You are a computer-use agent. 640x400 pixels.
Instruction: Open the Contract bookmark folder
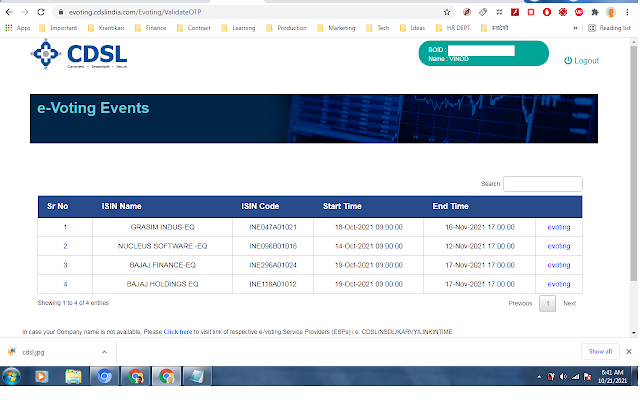pyautogui.click(x=194, y=28)
